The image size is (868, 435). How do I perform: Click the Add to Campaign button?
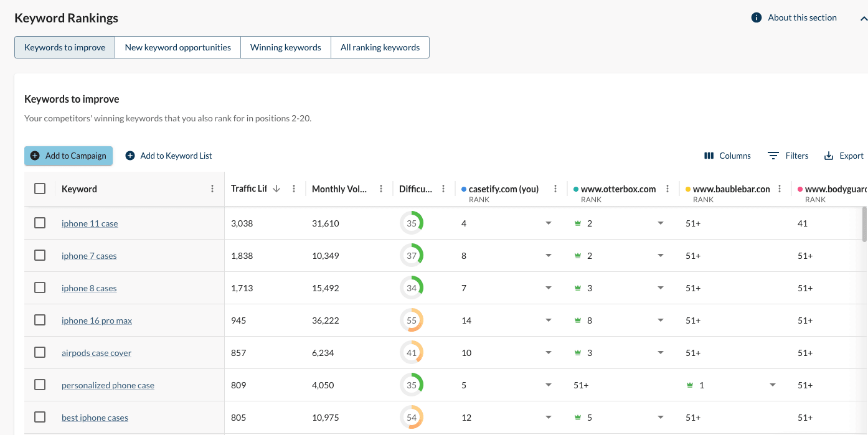pyautogui.click(x=68, y=156)
